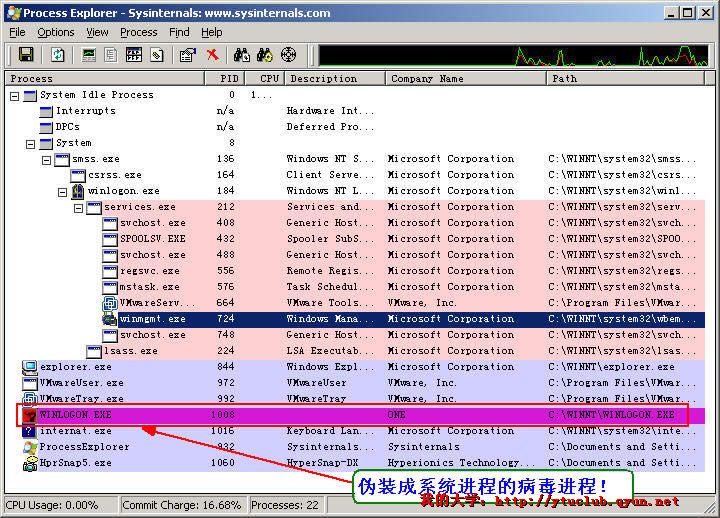The image size is (720, 518).
Task: Click the WINLOGON.EXE red process icon
Action: point(29,415)
